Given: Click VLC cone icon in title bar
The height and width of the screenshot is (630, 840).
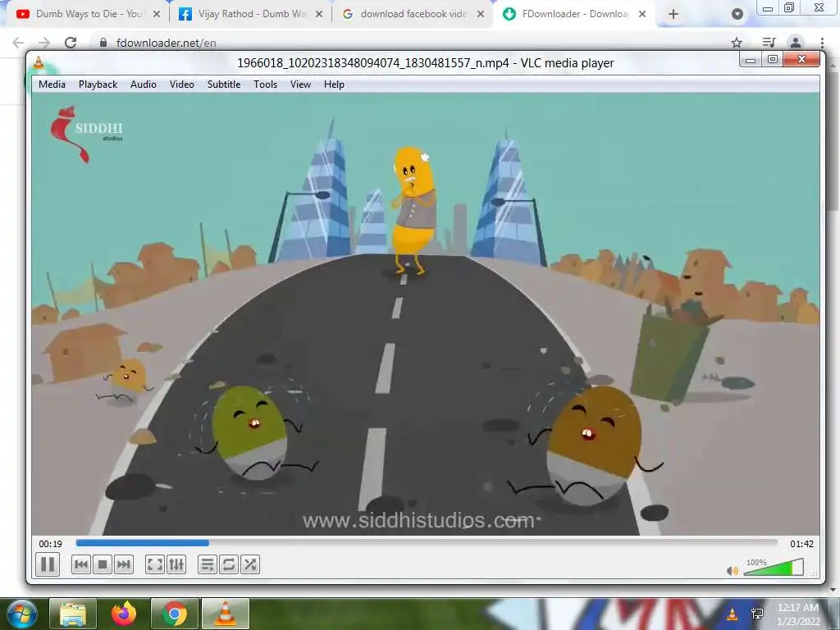Looking at the screenshot, I should pos(39,62).
